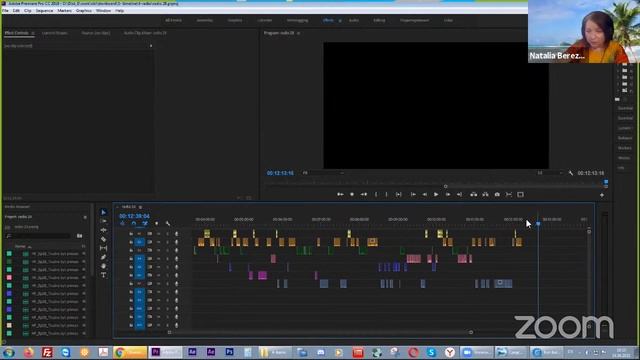Toggle Snap in the timeline header
This screenshot has width=640, height=360.
[x=133, y=224]
